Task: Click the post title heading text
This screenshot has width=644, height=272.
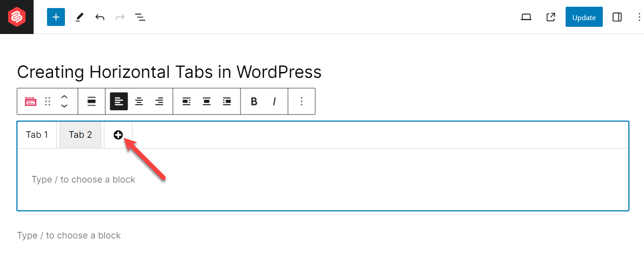Action: tap(169, 72)
